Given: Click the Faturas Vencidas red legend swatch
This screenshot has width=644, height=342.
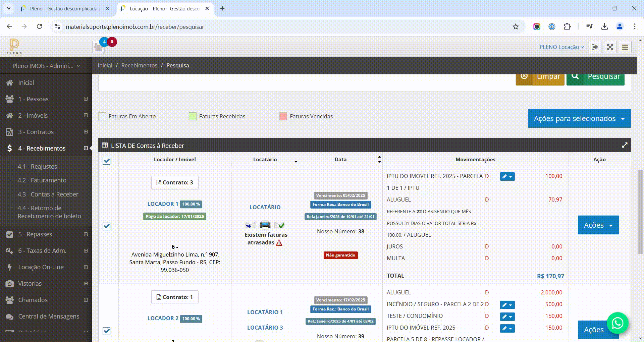Looking at the screenshot, I should (283, 116).
